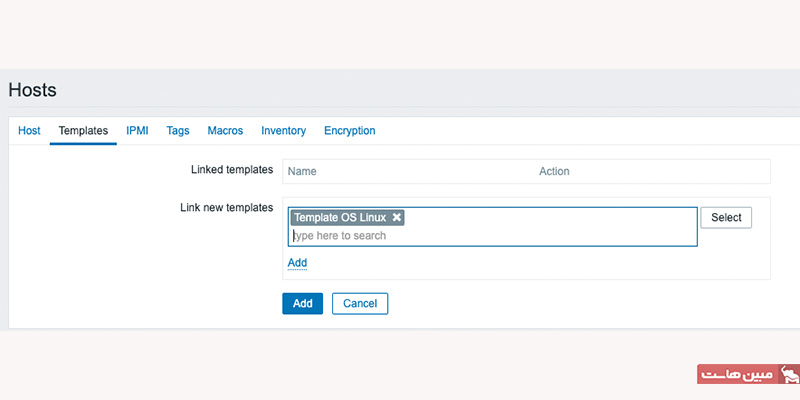Go to the IPMI tab

(x=137, y=131)
